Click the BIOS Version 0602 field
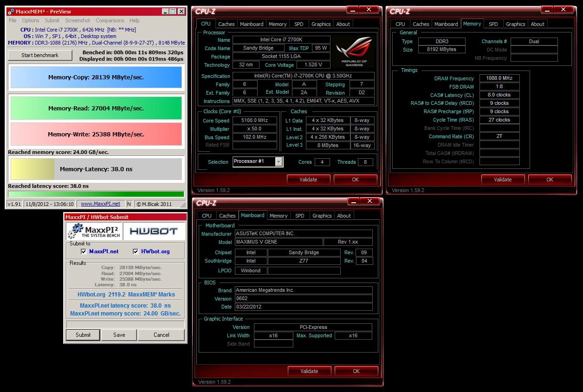583x392 pixels. point(304,299)
